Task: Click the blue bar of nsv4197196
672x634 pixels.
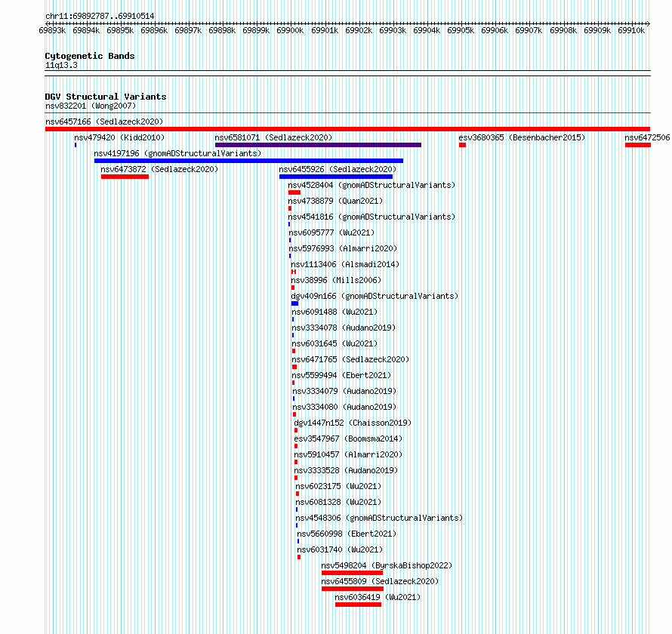Action: point(248,161)
